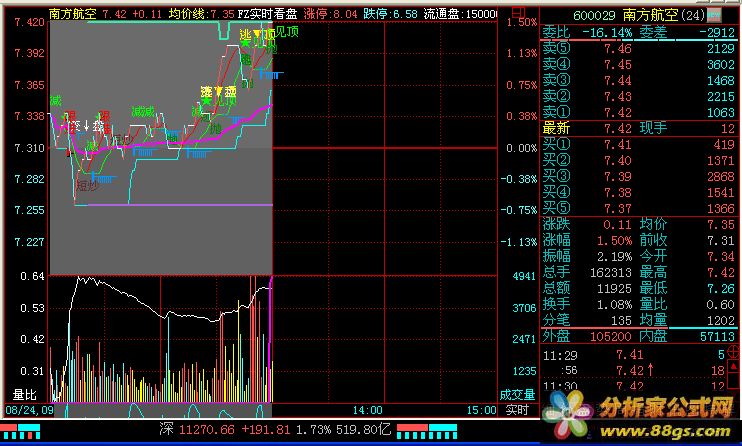Click the 总手 value 162313
742x446 pixels.
tap(611, 273)
